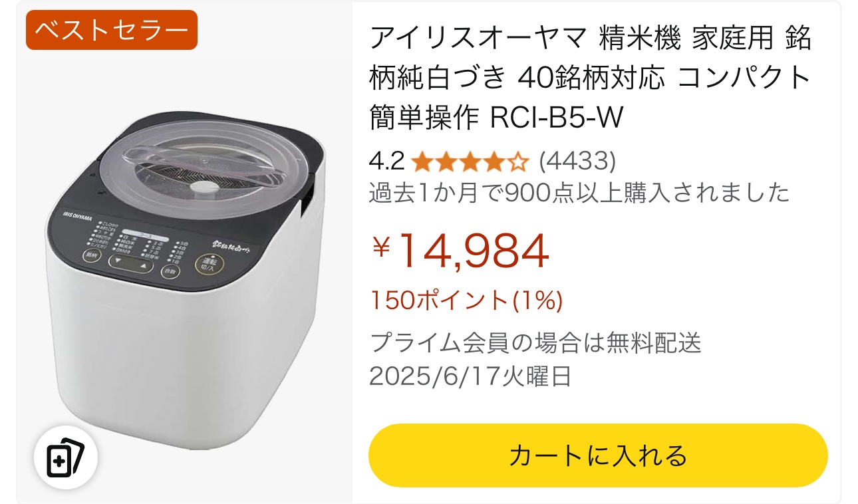This screenshot has height=504, width=858.
Task: Click the yen symbol beside the price
Action: point(381,247)
